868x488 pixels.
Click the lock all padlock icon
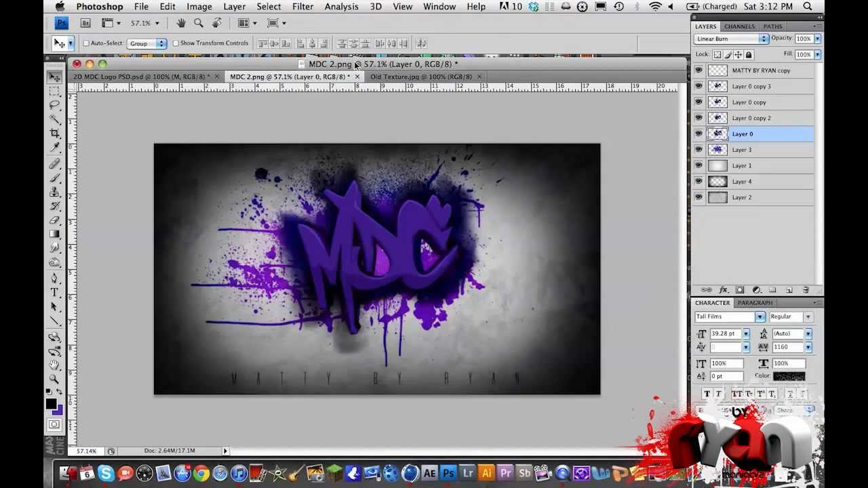pos(749,55)
